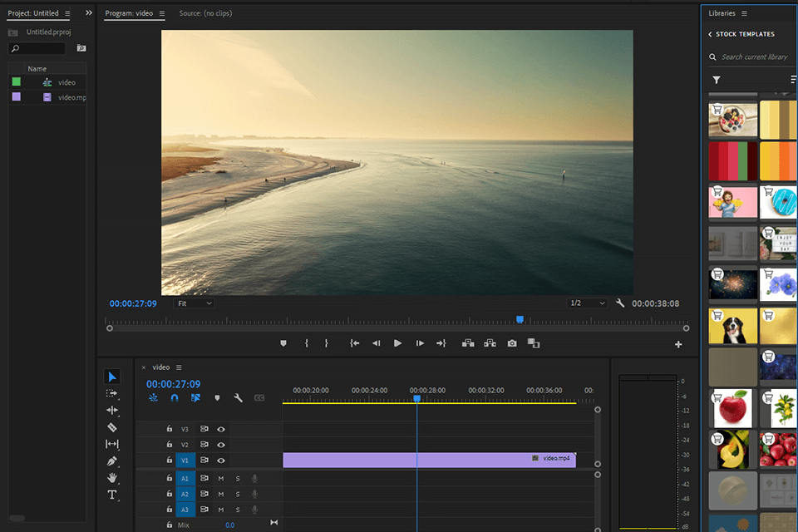Toggle insert sequences as nests
Viewport: 798px width, 532px height.
coord(153,397)
